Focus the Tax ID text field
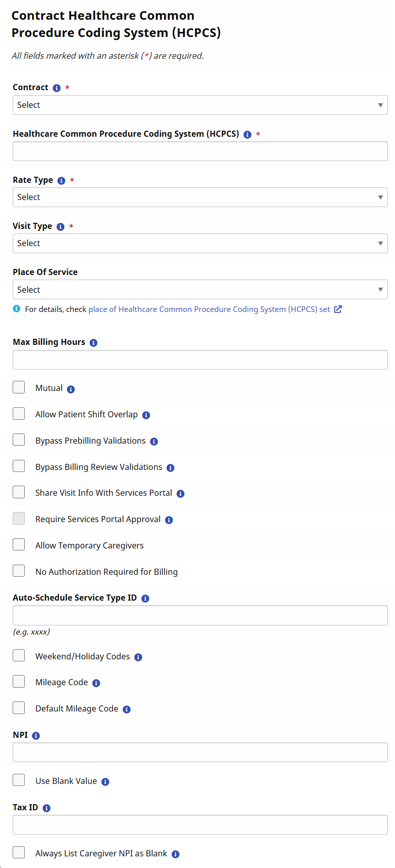Viewport: 395px width, 868px height. coord(200,825)
